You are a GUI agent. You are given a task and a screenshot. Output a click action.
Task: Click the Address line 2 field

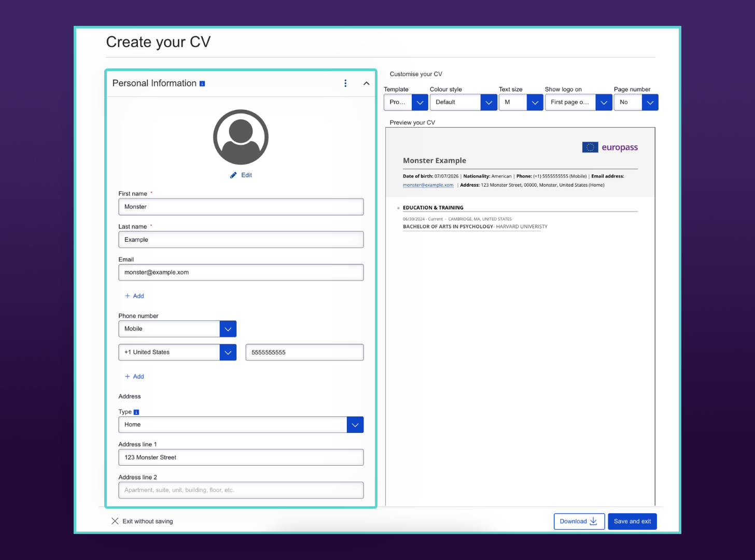point(241,491)
